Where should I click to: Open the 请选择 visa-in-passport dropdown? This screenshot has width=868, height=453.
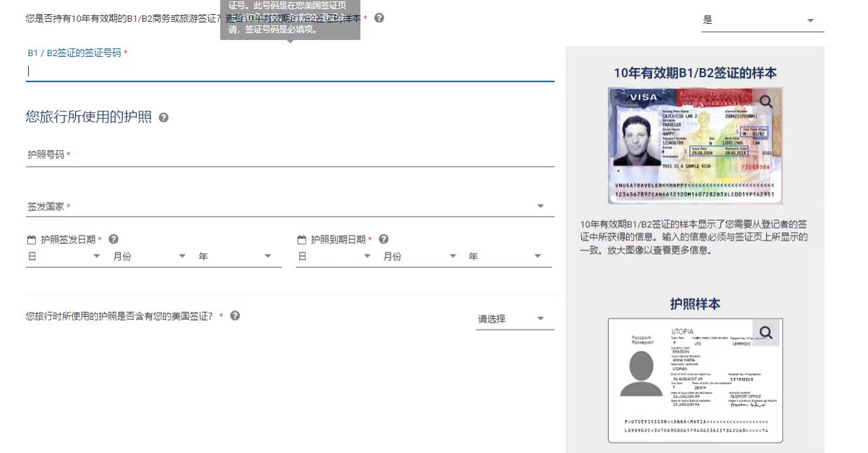(x=514, y=319)
